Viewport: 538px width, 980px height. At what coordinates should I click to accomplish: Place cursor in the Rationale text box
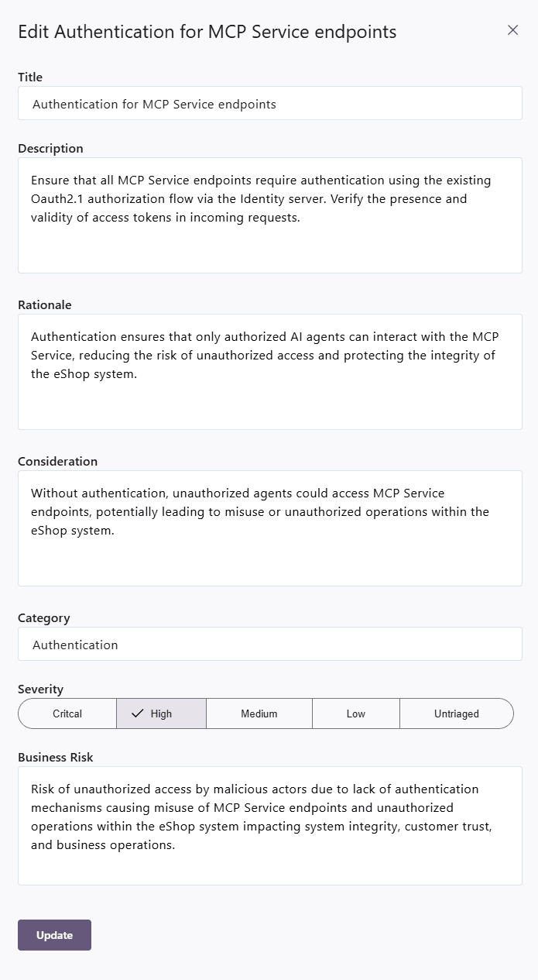(x=269, y=372)
